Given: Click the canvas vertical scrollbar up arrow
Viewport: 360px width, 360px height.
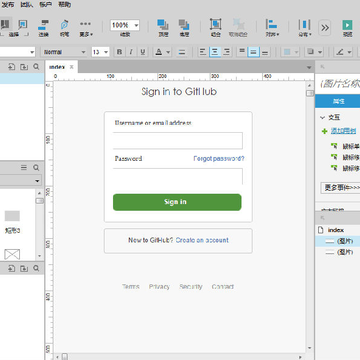Looking at the screenshot, I should pyautogui.click(x=309, y=86).
